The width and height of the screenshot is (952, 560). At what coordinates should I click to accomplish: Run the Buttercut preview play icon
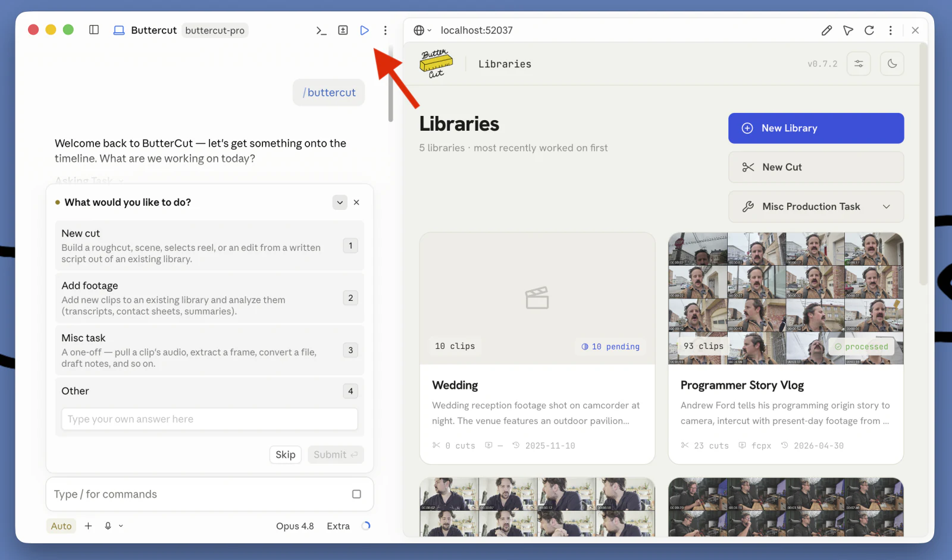pos(364,30)
